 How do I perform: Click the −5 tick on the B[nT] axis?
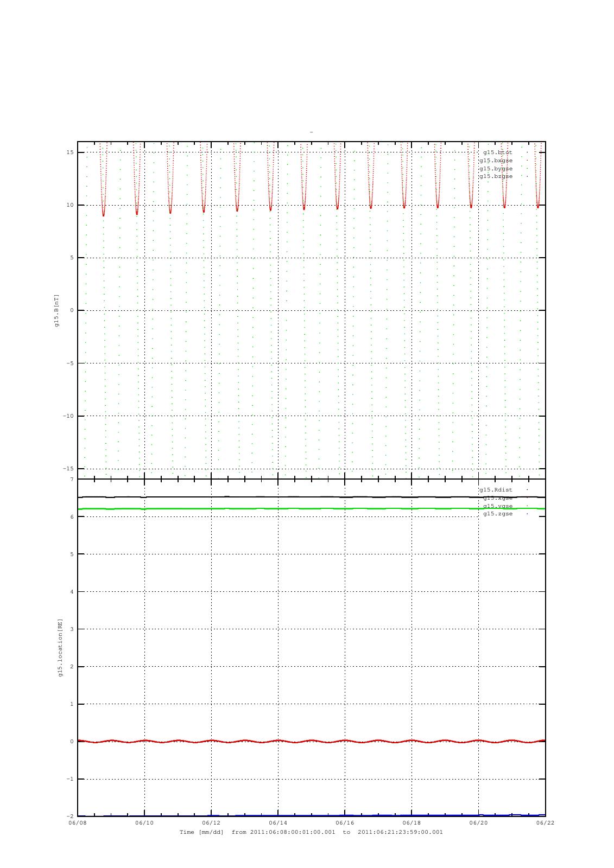click(x=70, y=363)
